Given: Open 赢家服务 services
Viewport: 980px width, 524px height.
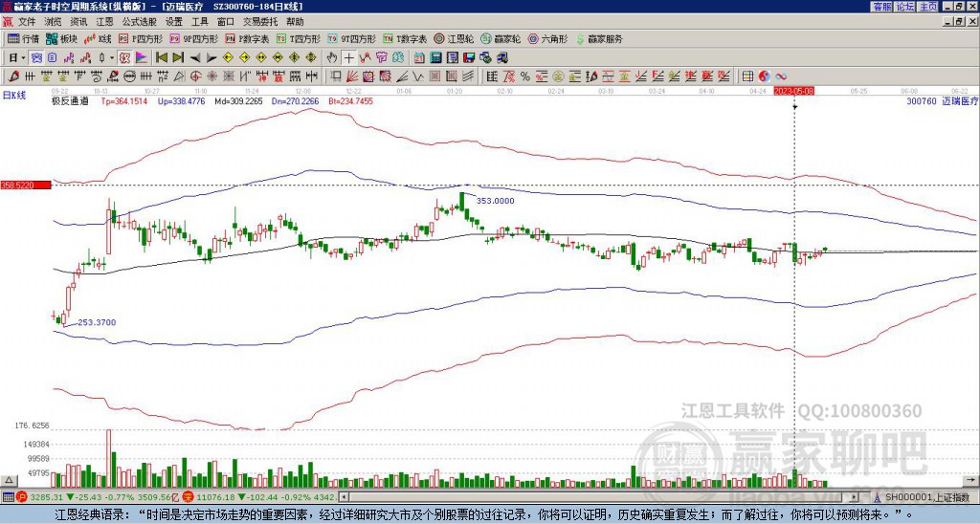Looking at the screenshot, I should pyautogui.click(x=599, y=38).
